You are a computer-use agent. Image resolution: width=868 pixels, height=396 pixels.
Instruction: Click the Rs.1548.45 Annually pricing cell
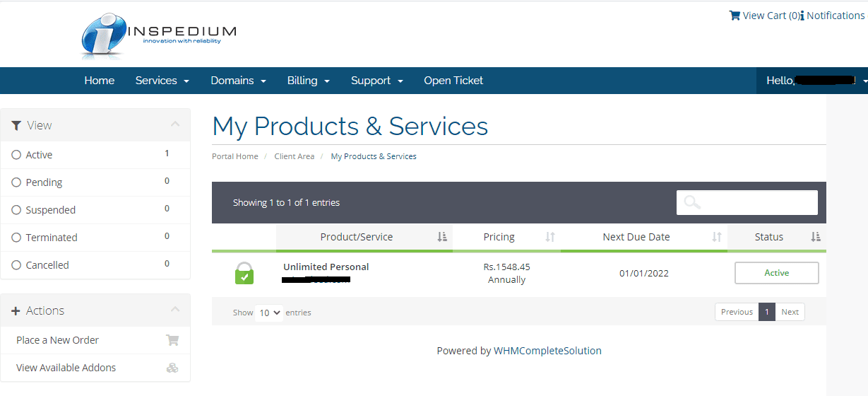point(507,274)
